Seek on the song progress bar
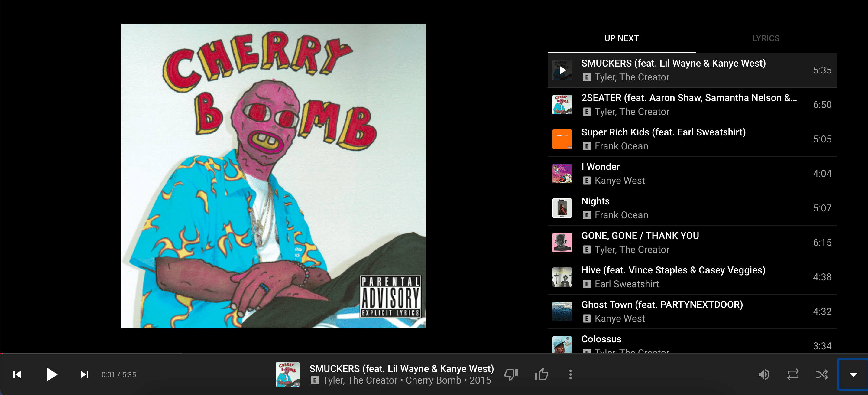Viewport: 868px width, 395px height. [x=434, y=353]
